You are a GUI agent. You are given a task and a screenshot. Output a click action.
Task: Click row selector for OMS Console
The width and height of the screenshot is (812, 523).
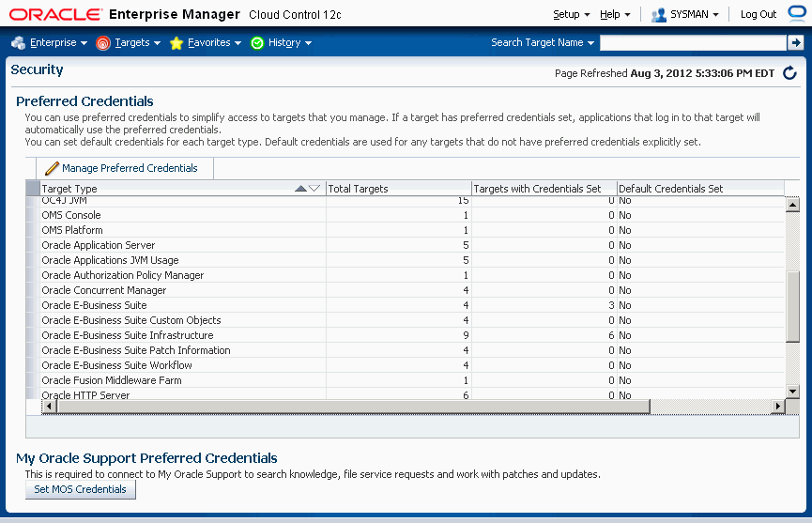point(33,215)
